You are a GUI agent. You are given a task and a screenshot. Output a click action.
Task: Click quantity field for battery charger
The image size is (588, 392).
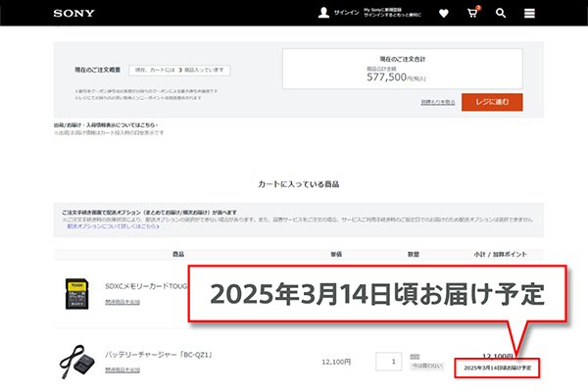392,362
